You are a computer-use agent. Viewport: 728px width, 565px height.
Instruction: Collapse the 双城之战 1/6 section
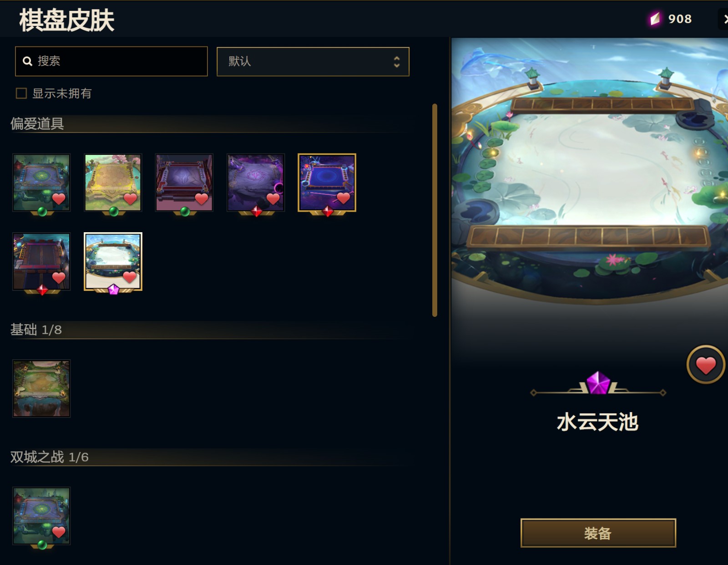click(49, 457)
